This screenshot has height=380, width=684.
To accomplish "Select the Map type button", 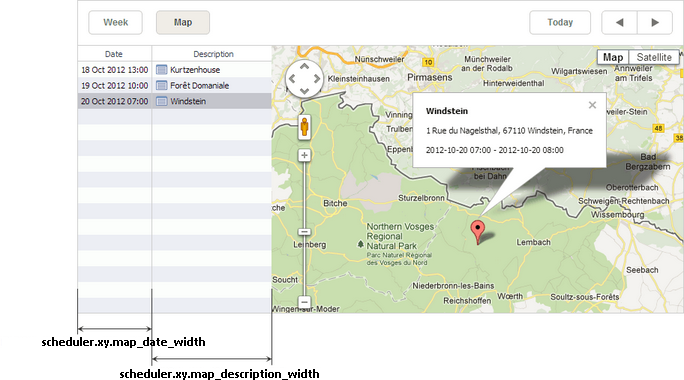I will [x=613, y=57].
